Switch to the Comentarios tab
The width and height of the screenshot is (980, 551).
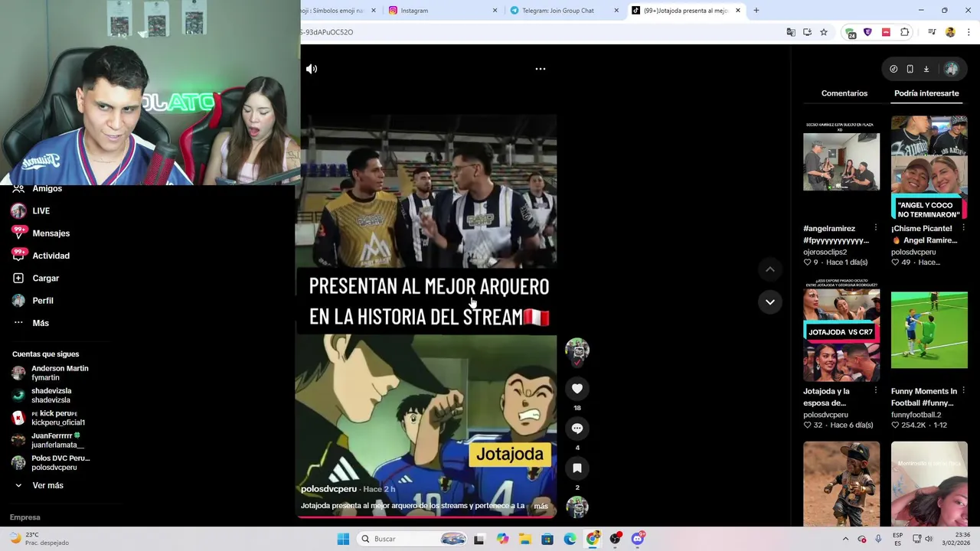[x=844, y=93]
